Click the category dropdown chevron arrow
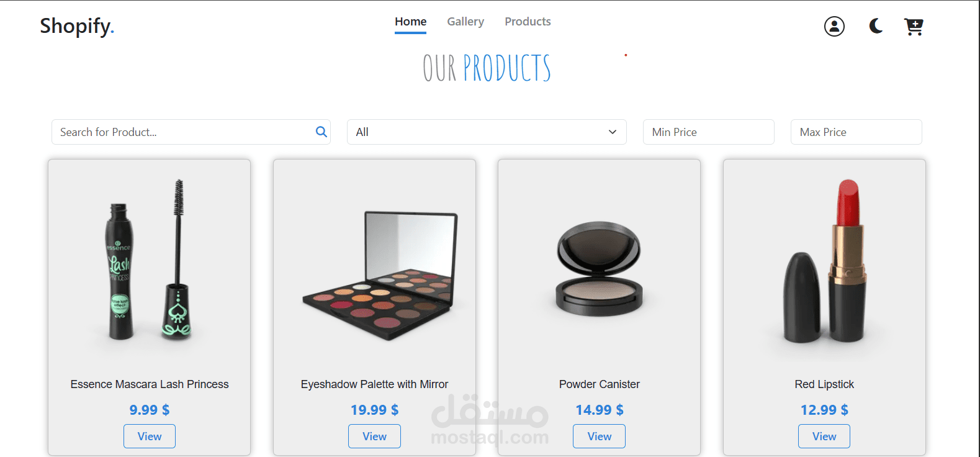The height and width of the screenshot is (457, 980). point(613,132)
